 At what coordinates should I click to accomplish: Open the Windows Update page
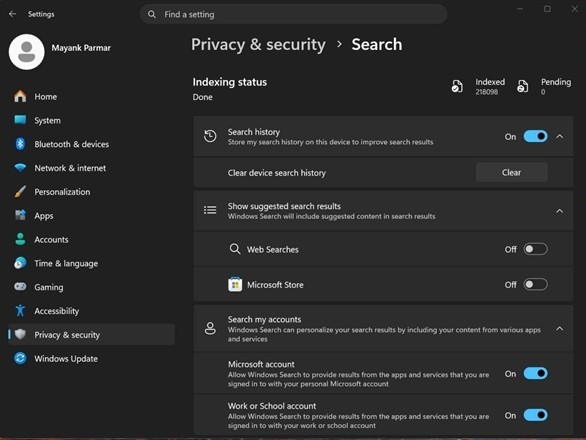pyautogui.click(x=92, y=359)
